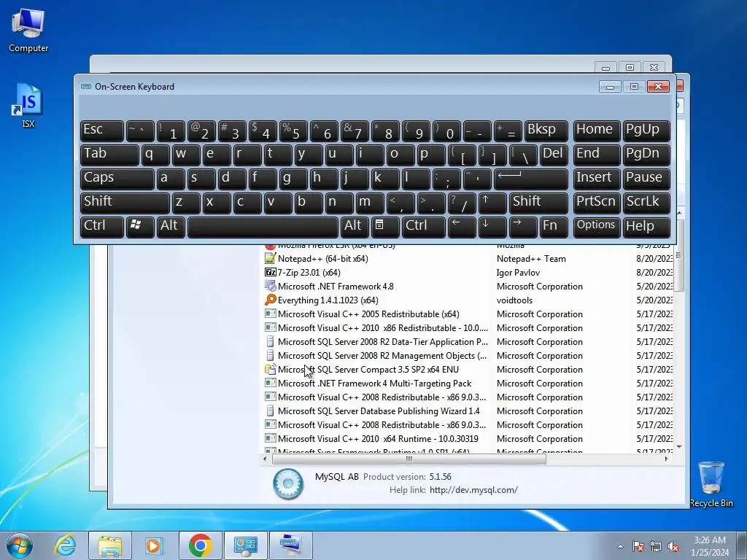Switch to Control Panel taskbar window
This screenshot has width=747, height=560.
pos(246,545)
